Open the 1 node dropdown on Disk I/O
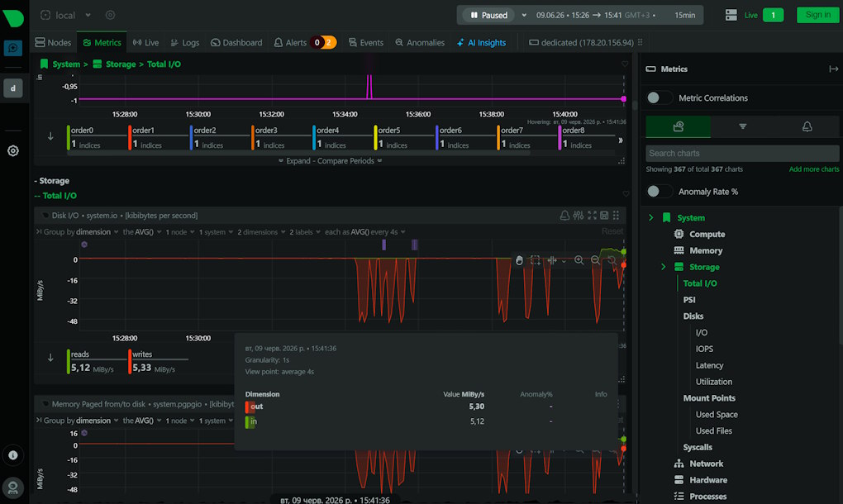843x504 pixels. [x=180, y=232]
